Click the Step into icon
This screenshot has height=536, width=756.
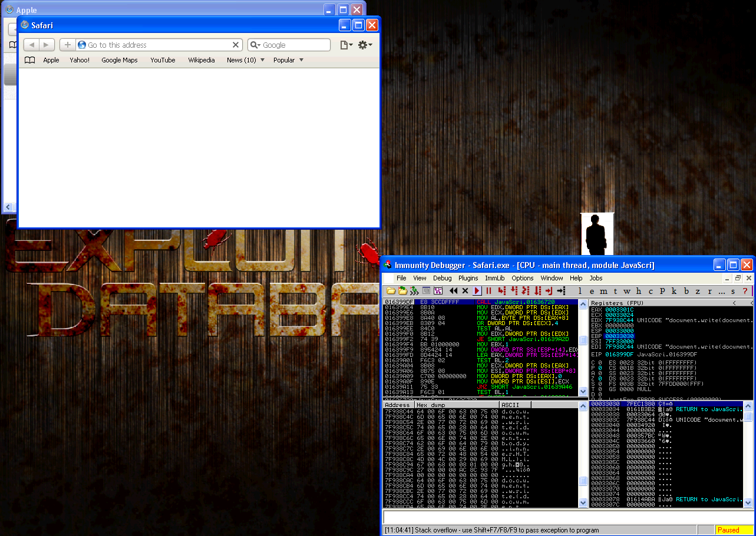502,291
